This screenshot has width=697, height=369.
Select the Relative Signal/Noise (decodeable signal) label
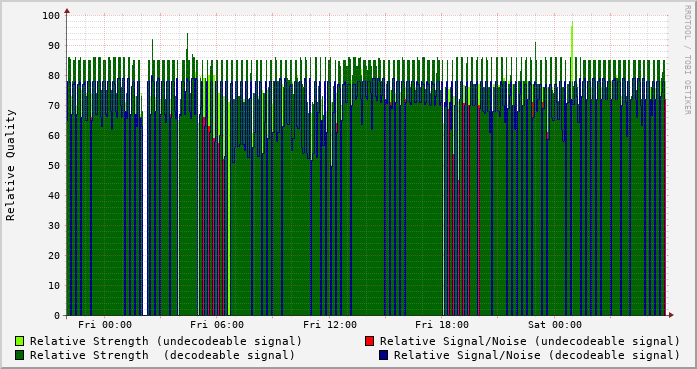point(537,355)
